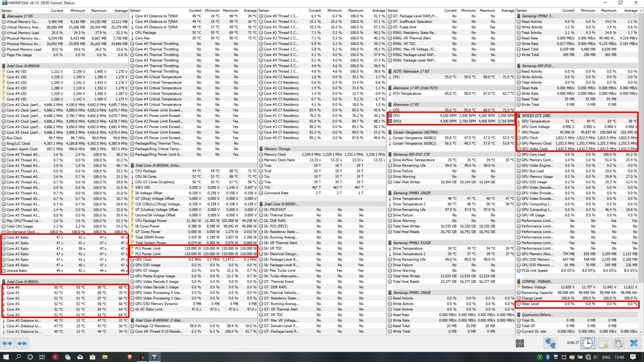Select the Battery Voltage row

pos(577,287)
